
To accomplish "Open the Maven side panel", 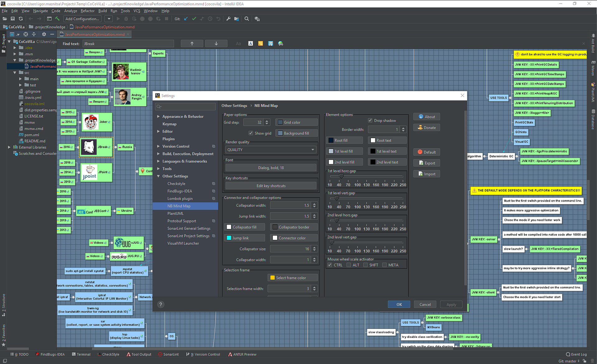I will tap(593, 68).
